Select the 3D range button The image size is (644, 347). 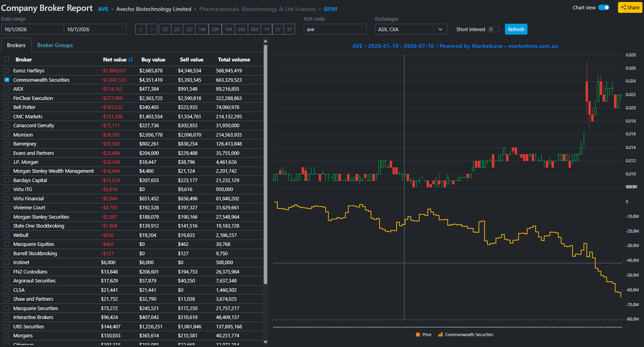pyautogui.click(x=189, y=30)
